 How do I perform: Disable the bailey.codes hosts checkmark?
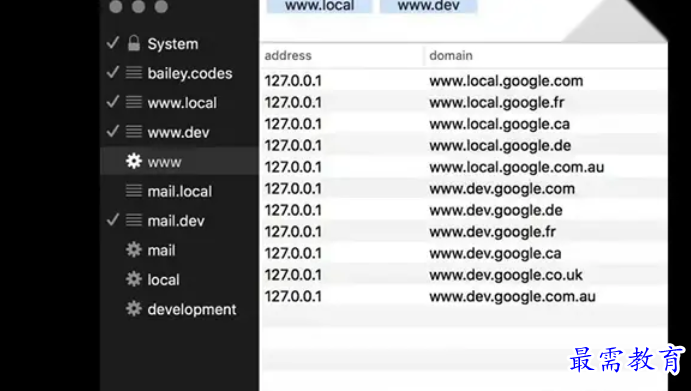(113, 72)
